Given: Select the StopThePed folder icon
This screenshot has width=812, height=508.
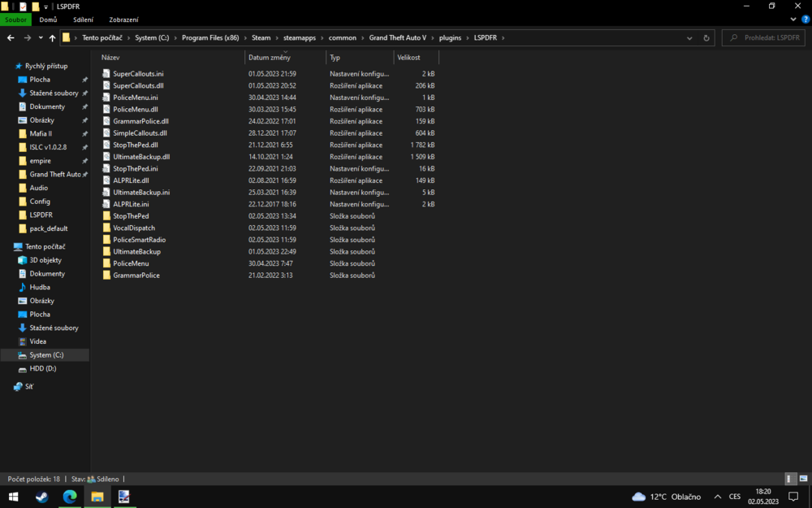Looking at the screenshot, I should 106,216.
